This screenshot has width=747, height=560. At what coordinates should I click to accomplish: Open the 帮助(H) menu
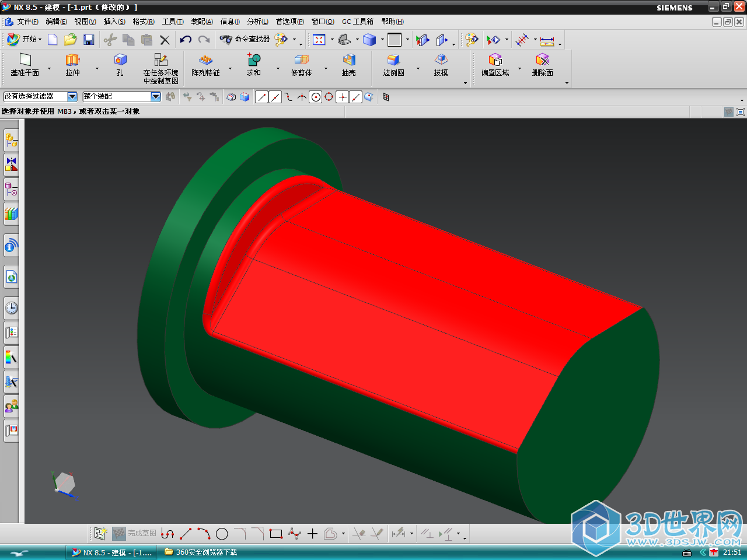[392, 22]
